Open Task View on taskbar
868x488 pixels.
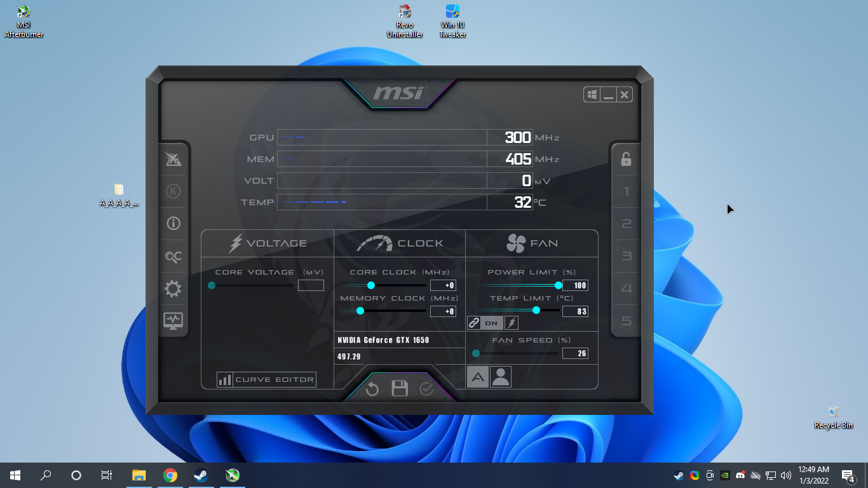tap(107, 475)
